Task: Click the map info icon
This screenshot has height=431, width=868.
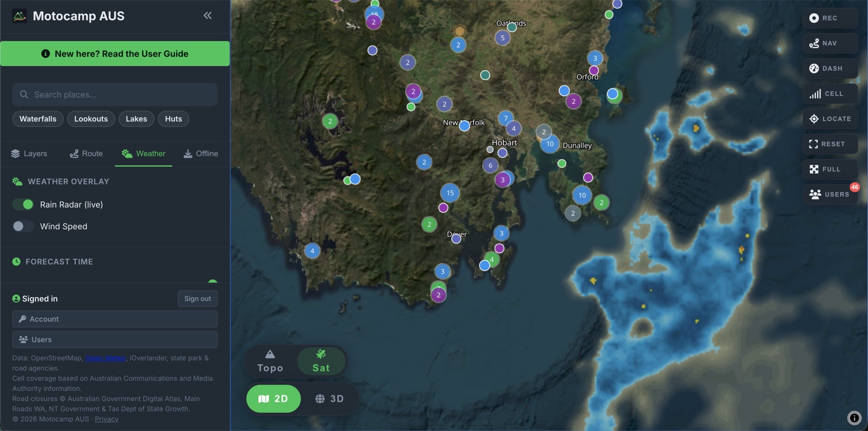Action: [854, 418]
